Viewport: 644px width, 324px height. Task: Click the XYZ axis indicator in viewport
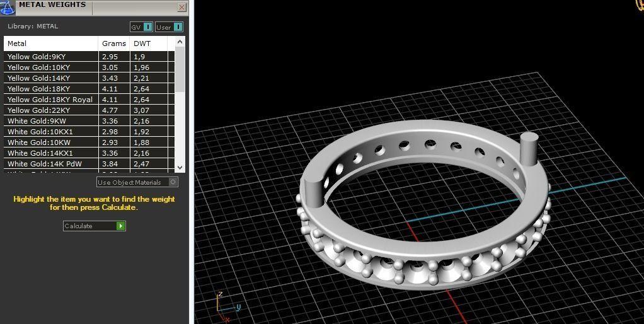[x=228, y=307]
